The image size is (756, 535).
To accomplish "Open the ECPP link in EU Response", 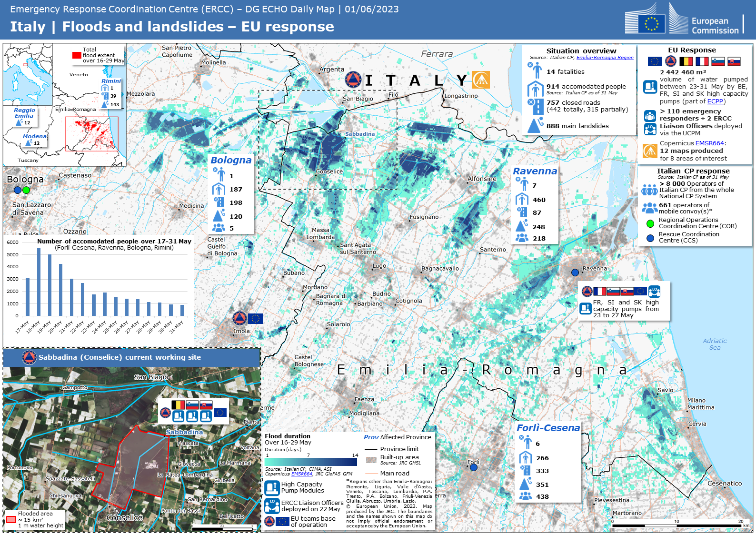I will click(x=715, y=101).
